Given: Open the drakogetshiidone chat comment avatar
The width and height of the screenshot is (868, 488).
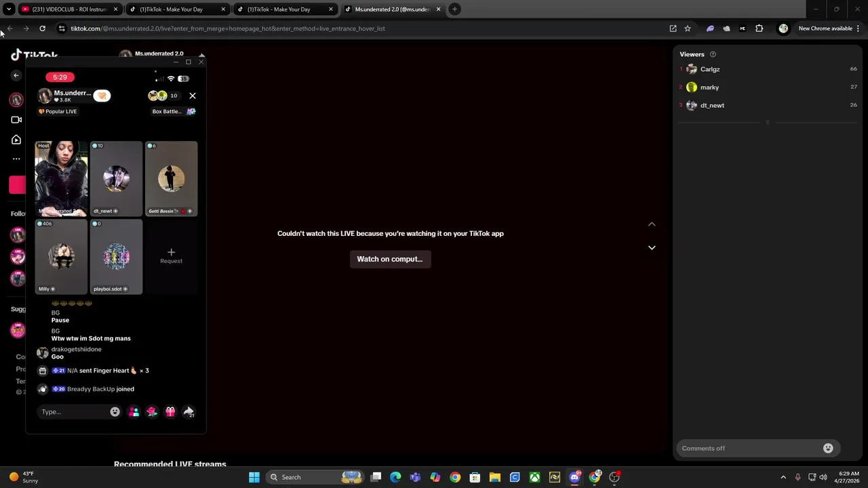Looking at the screenshot, I should point(42,352).
